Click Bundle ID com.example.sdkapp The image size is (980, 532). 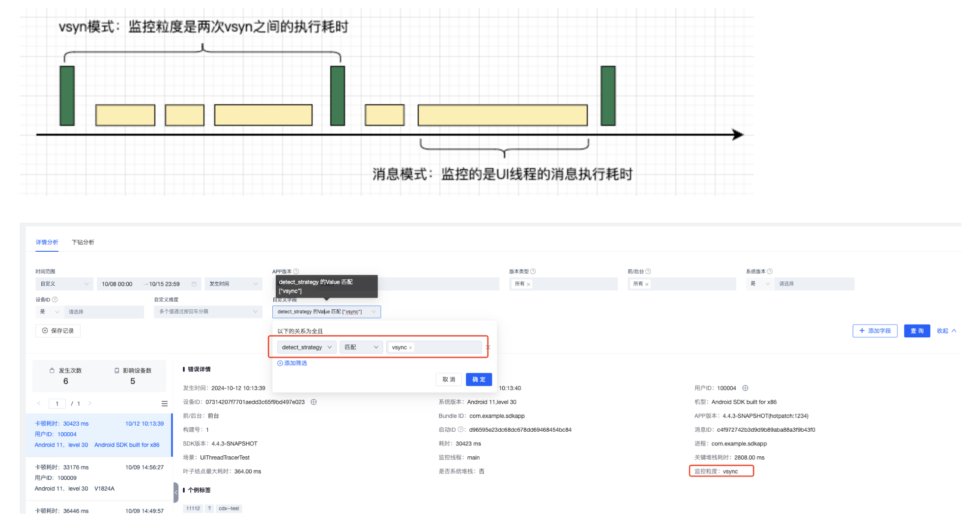pos(497,416)
